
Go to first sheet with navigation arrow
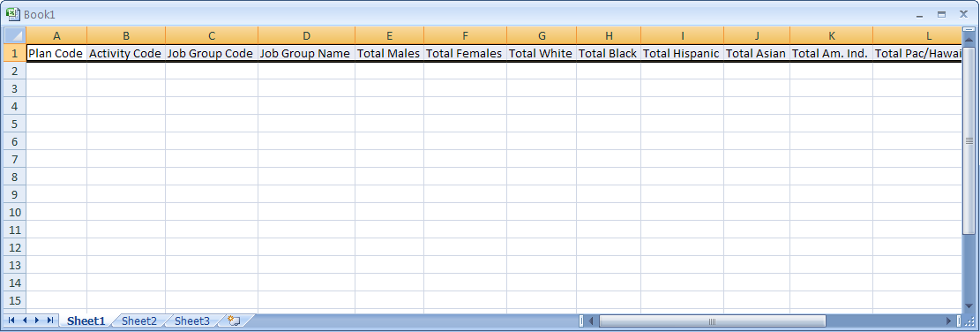[x=11, y=321]
